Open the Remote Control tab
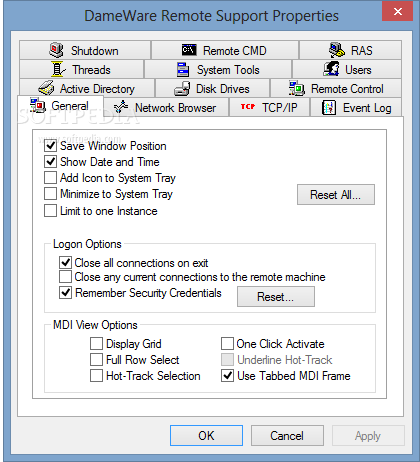The height and width of the screenshot is (462, 420). point(336,89)
